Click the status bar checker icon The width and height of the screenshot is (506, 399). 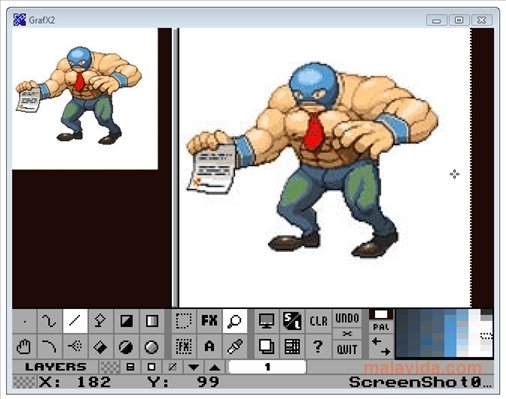25,382
